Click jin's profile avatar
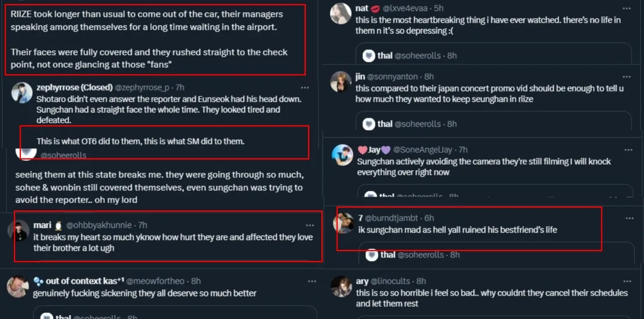The height and width of the screenshot is (319, 644). [x=341, y=82]
